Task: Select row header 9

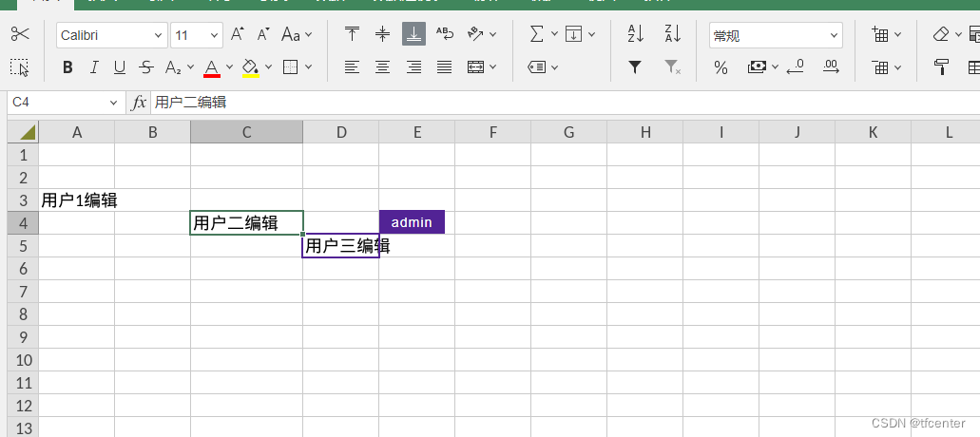Action: [24, 337]
